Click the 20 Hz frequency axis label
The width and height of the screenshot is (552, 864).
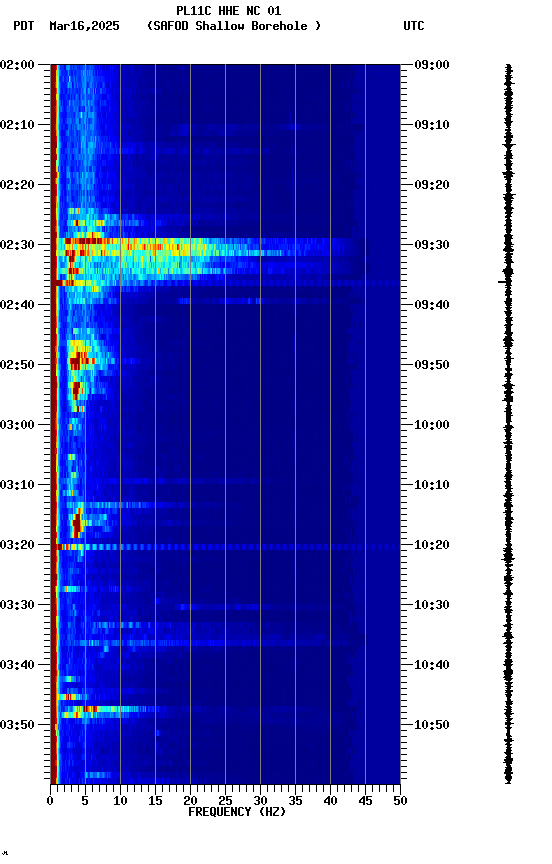[x=190, y=801]
